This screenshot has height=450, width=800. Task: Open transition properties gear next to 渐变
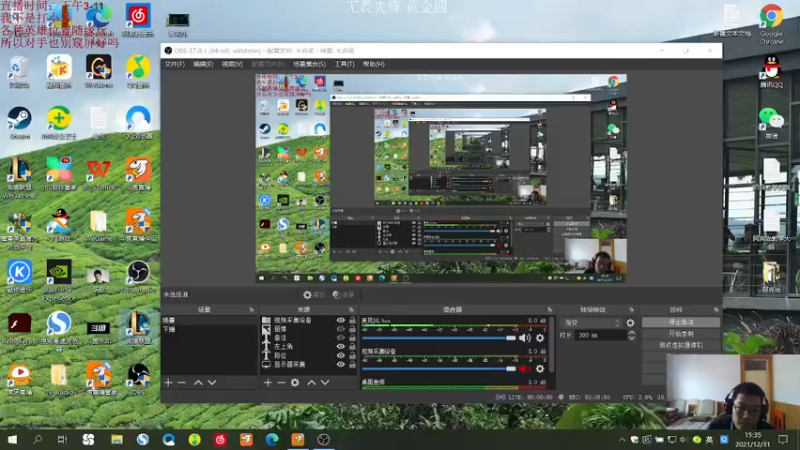(x=630, y=323)
